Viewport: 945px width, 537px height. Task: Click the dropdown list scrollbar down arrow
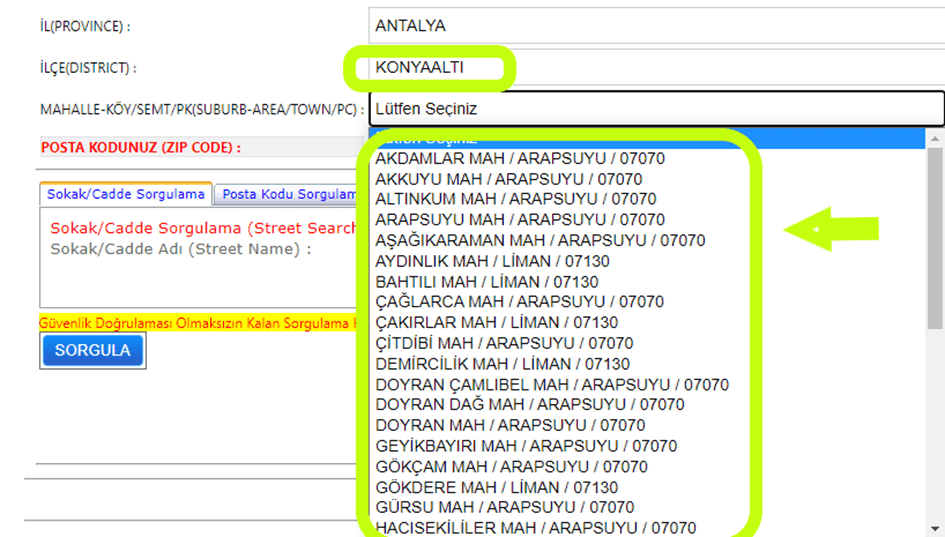(935, 527)
